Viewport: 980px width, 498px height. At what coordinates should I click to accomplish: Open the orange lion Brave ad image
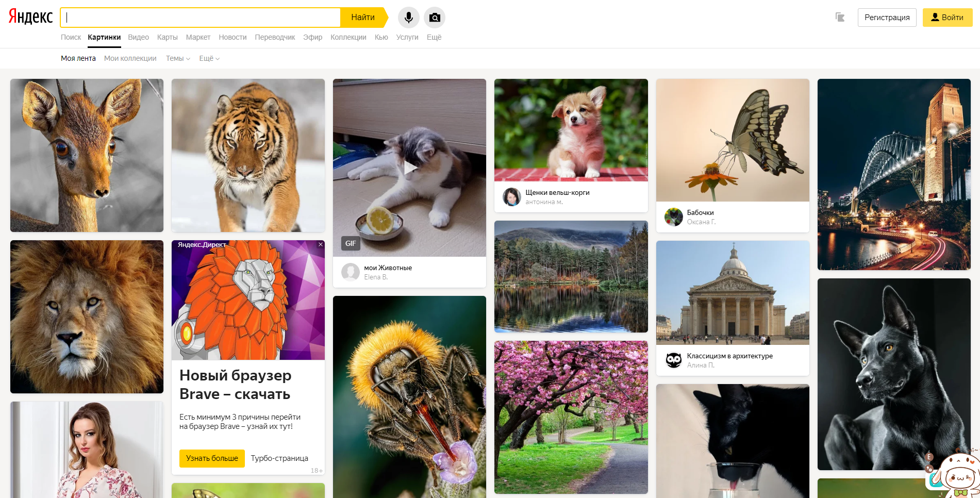click(x=248, y=300)
